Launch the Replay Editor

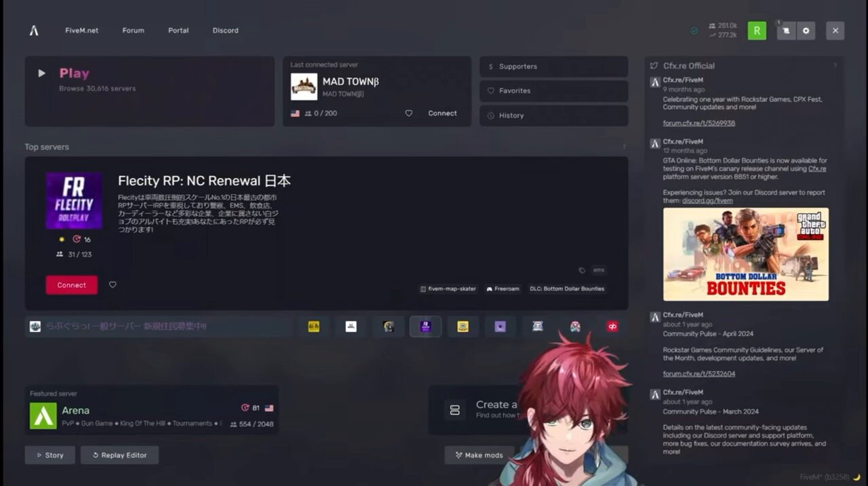tap(119, 455)
